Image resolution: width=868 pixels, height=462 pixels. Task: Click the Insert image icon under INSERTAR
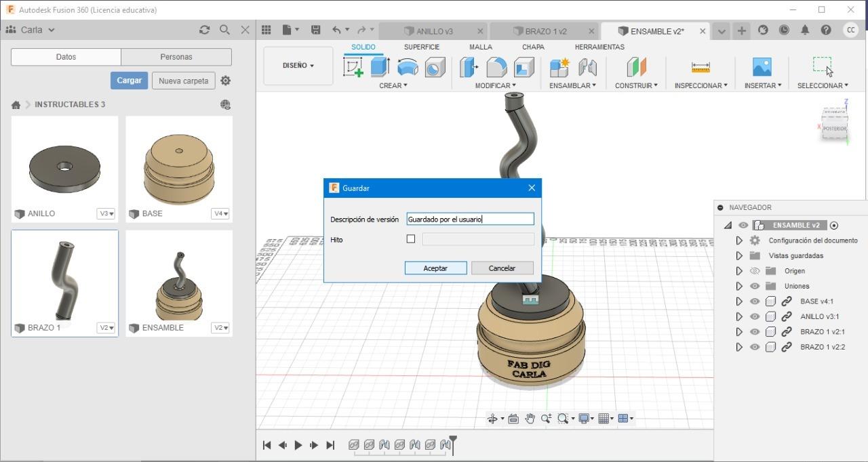click(x=762, y=67)
